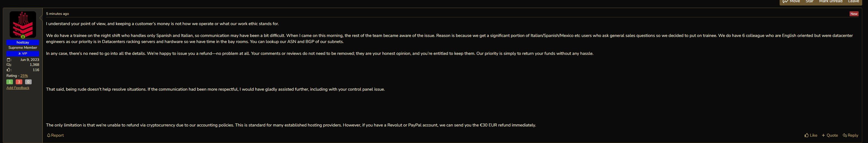
Task: Open the 25% rating link
Action: 24,76
